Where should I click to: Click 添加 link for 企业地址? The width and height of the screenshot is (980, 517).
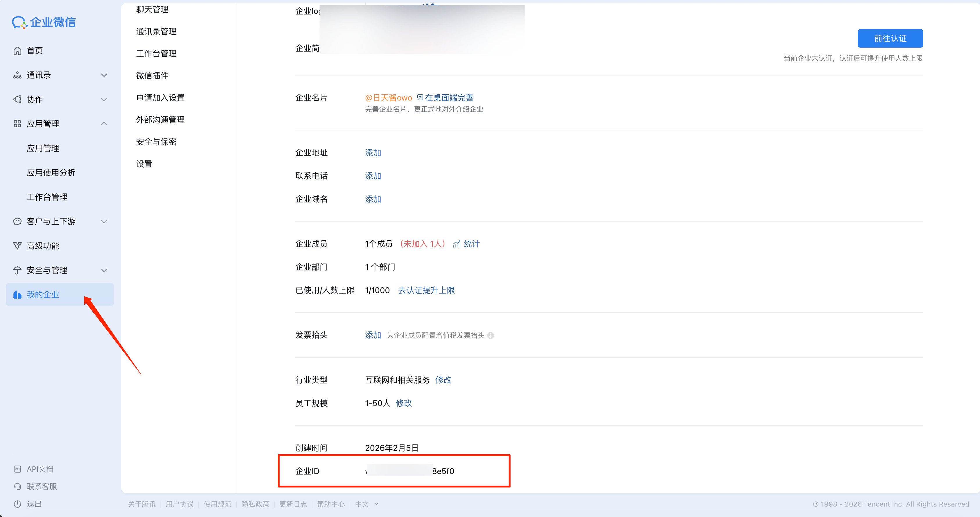click(x=373, y=153)
